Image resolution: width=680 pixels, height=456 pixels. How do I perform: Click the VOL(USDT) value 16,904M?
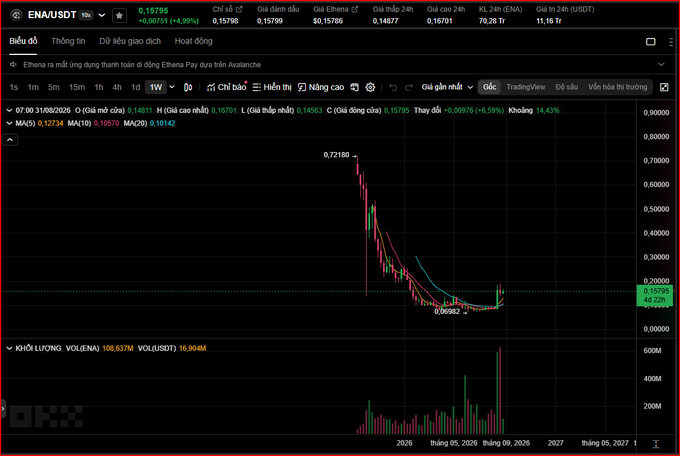193,348
